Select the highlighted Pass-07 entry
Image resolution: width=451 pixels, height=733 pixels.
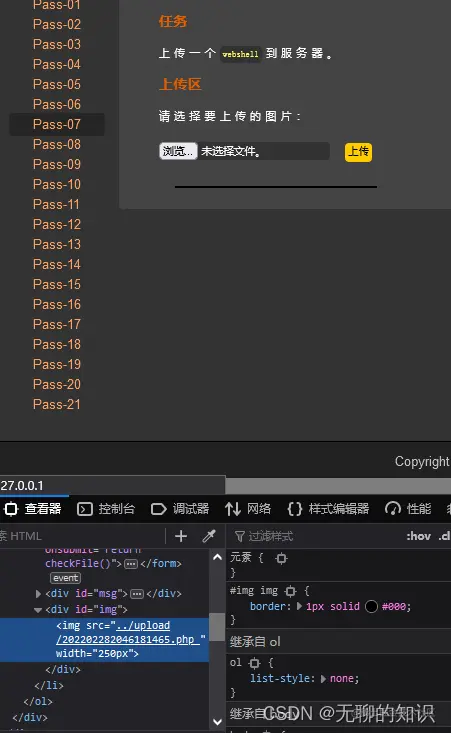click(x=57, y=124)
